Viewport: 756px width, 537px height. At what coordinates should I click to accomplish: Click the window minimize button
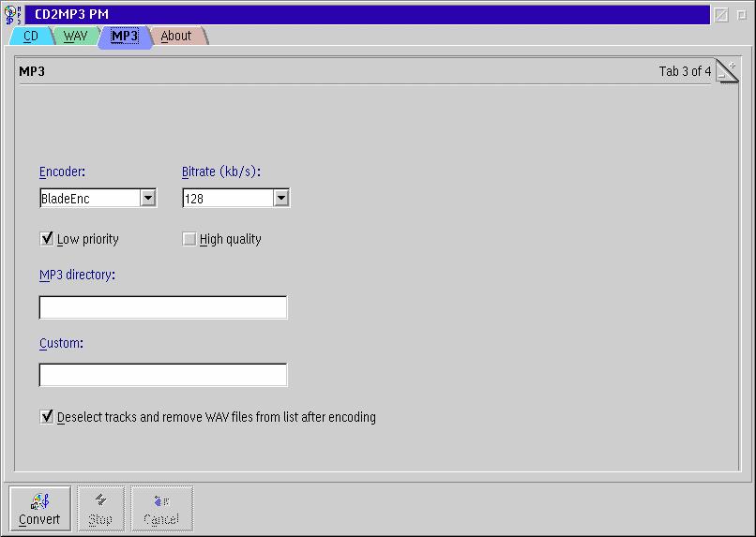coord(721,15)
